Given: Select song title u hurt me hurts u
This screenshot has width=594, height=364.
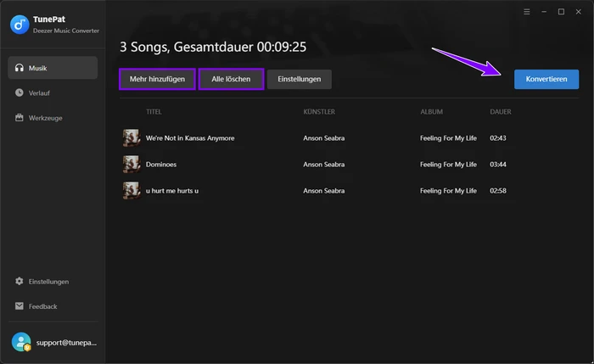Looking at the screenshot, I should (172, 191).
